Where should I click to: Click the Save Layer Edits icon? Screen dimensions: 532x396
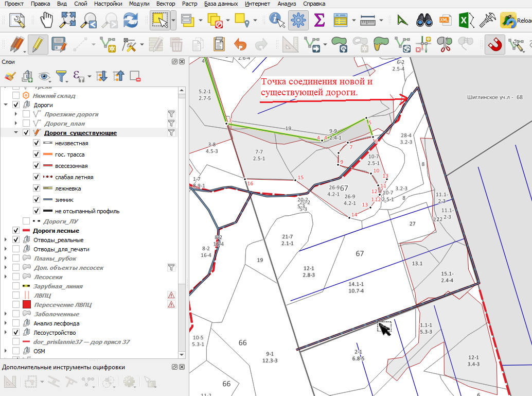59,44
